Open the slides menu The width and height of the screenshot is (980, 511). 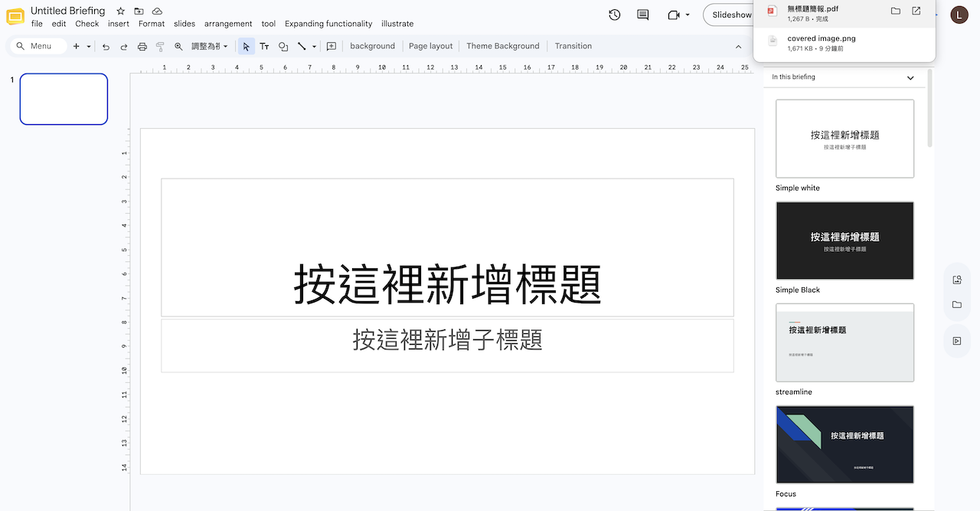tap(185, 24)
